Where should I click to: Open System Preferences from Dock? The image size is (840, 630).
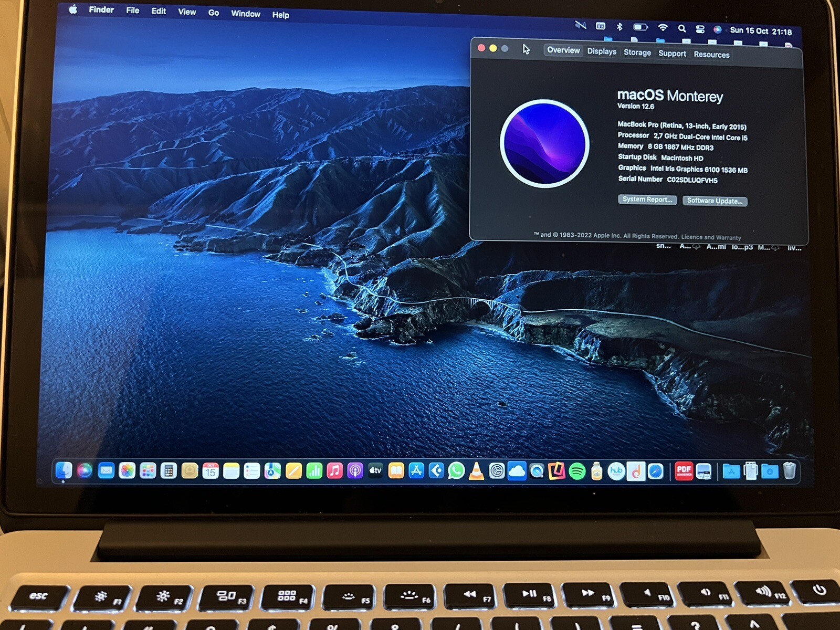click(497, 471)
